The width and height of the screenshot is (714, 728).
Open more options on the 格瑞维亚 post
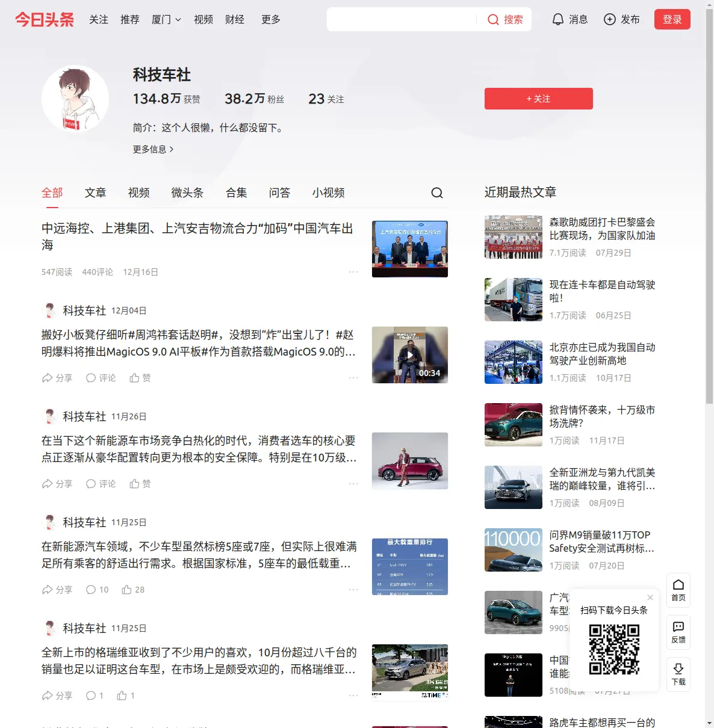353,696
